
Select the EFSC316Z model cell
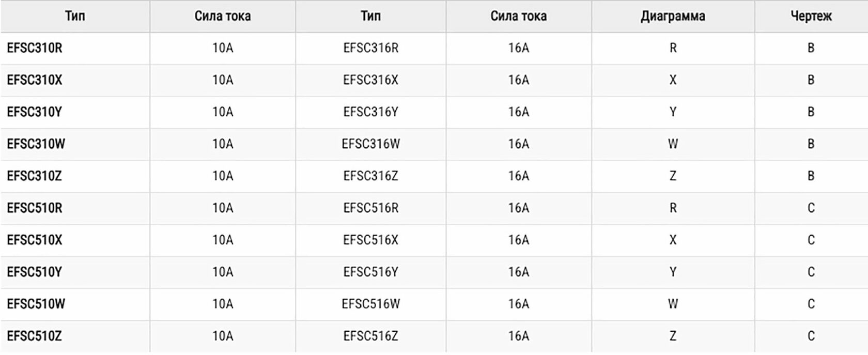[x=370, y=176]
